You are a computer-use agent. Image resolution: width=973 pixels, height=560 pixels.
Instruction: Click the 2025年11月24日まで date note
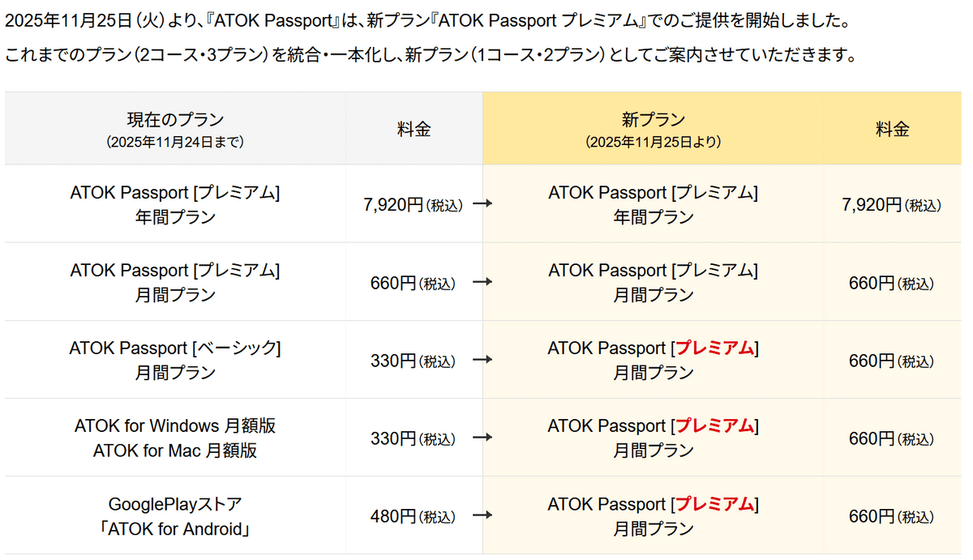tap(174, 142)
